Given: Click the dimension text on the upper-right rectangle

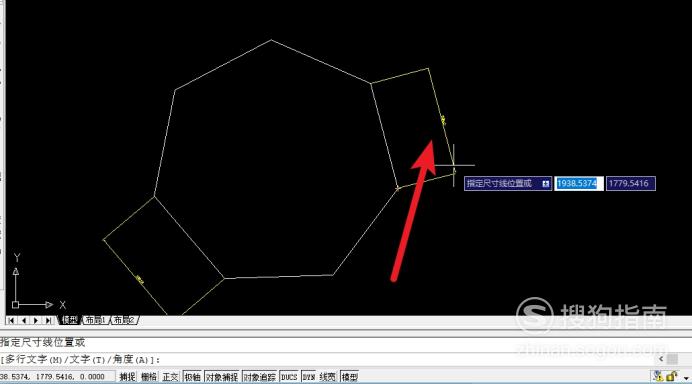Looking at the screenshot, I should (443, 120).
